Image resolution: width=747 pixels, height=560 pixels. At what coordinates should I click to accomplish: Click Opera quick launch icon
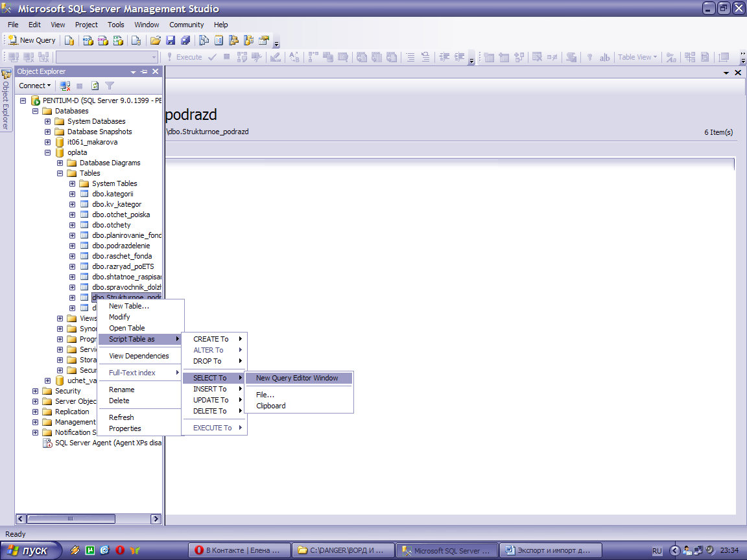(x=119, y=550)
